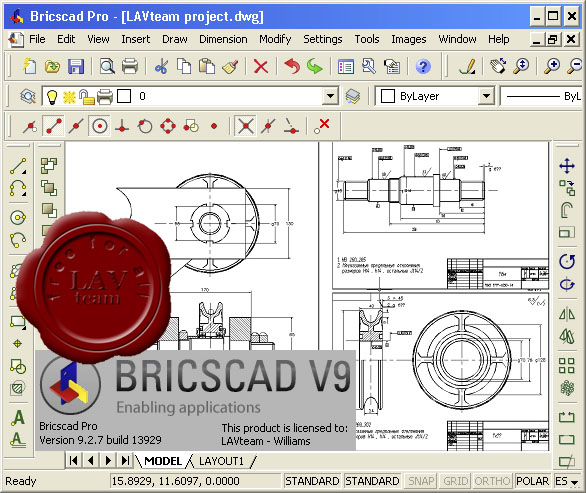Toggle Intersection entity snap

click(246, 126)
